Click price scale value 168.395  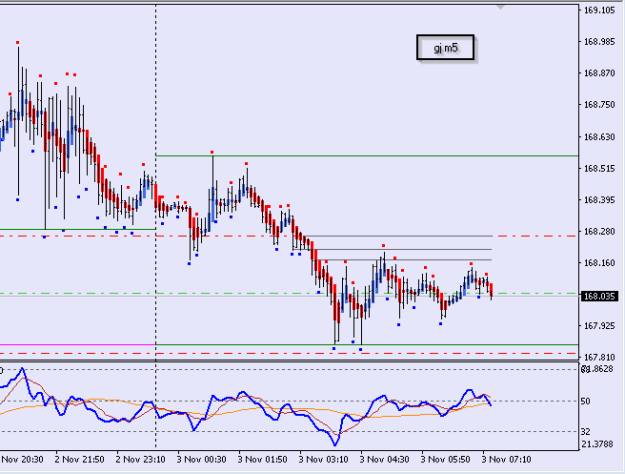(x=599, y=200)
